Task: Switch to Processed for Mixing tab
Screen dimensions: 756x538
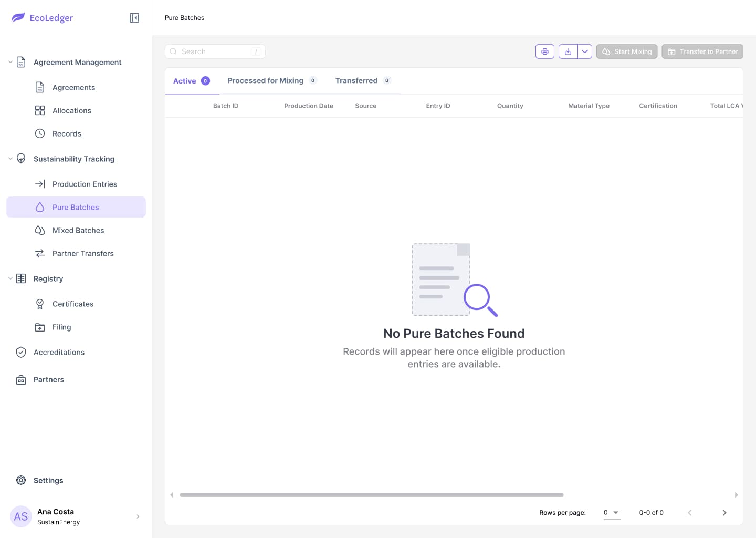Action: pyautogui.click(x=272, y=80)
